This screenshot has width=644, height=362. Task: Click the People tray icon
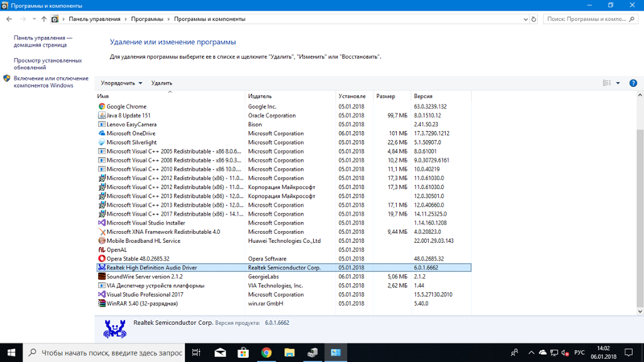514,353
